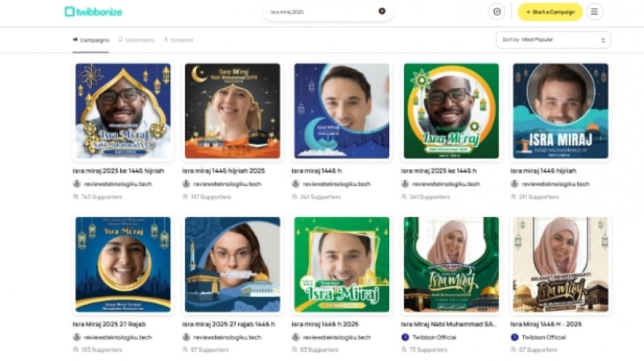Open thumbnail for 'isra miraj 2025 ke 1446 hijriah'
This screenshot has height=361, width=644.
click(x=123, y=111)
